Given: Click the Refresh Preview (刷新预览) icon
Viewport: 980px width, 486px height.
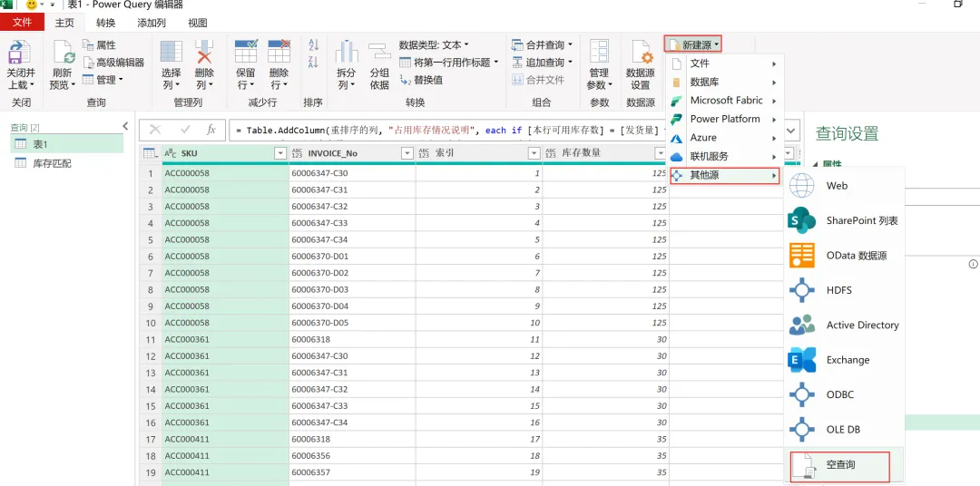Looking at the screenshot, I should point(64,51).
